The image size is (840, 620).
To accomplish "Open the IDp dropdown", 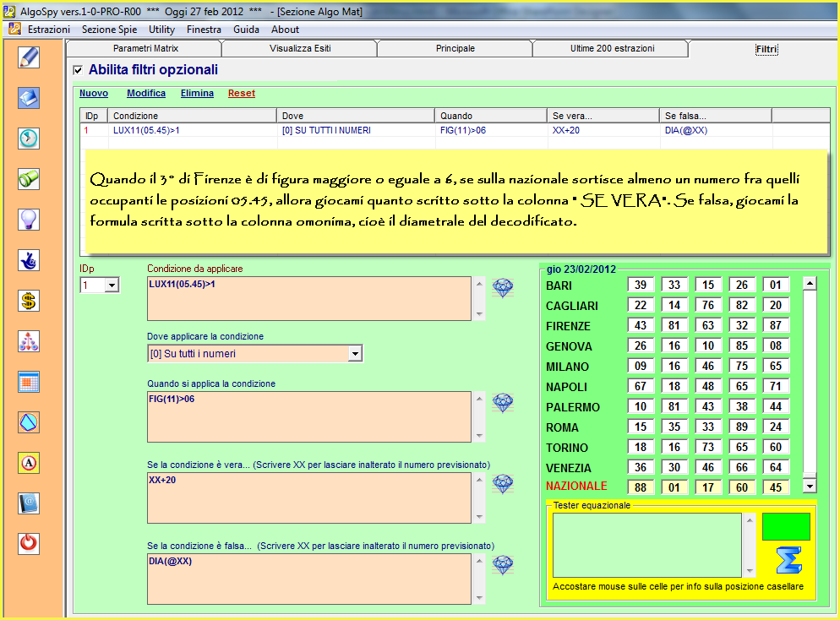I will 112,285.
